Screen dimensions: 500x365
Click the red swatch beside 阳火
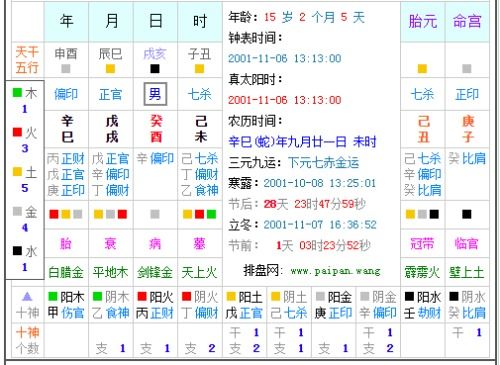click(x=142, y=296)
